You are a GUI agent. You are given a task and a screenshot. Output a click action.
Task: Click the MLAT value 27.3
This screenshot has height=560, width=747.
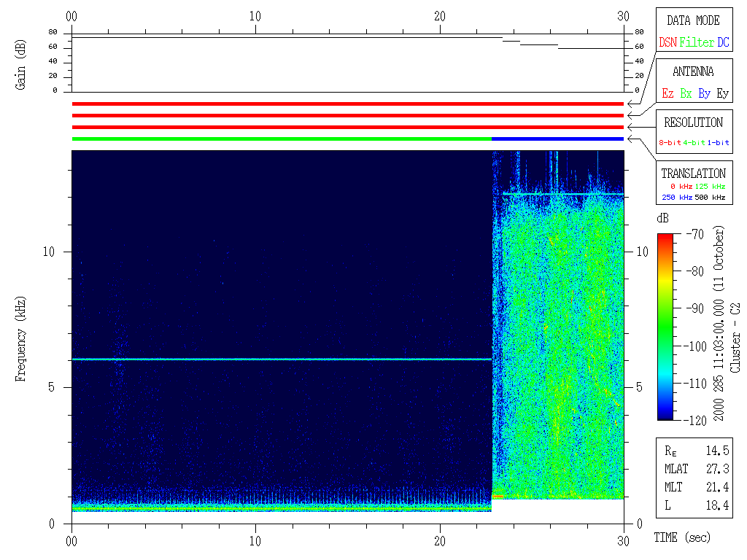click(717, 469)
